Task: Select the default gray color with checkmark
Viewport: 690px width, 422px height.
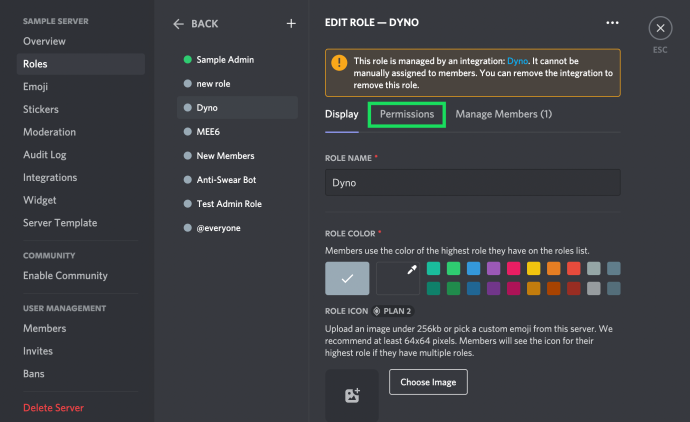Action: pos(347,278)
